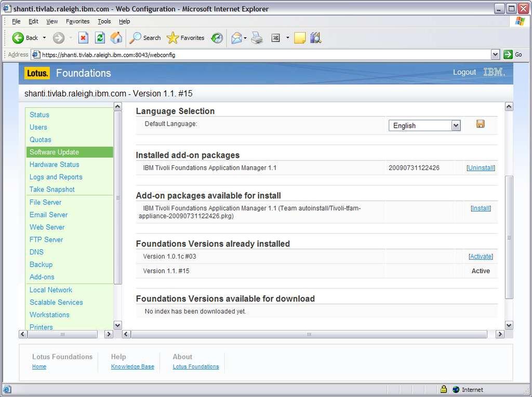
Task: Click the Mail envelope icon
Action: [x=236, y=38]
